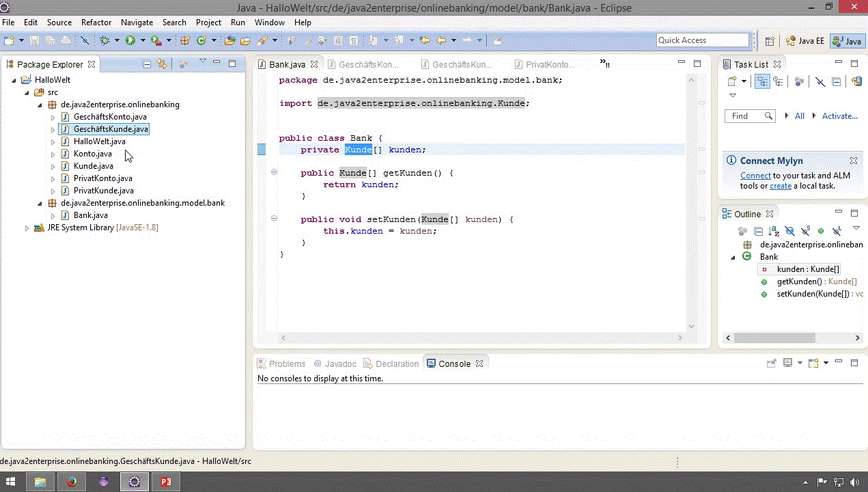Screen dimensions: 868x492
Task: Click the Connect link in Mylyn notice
Action: point(755,176)
